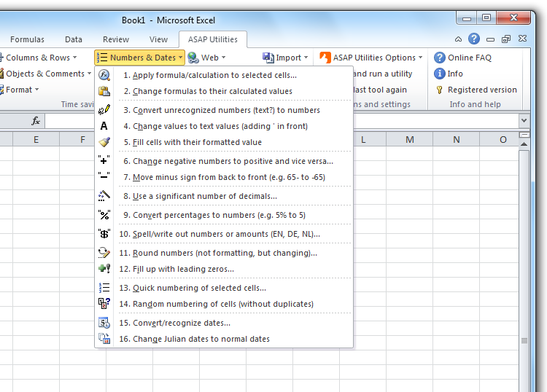Select Use a significant number of decimals
Image resolution: width=547 pixels, height=392 pixels.
point(224,196)
